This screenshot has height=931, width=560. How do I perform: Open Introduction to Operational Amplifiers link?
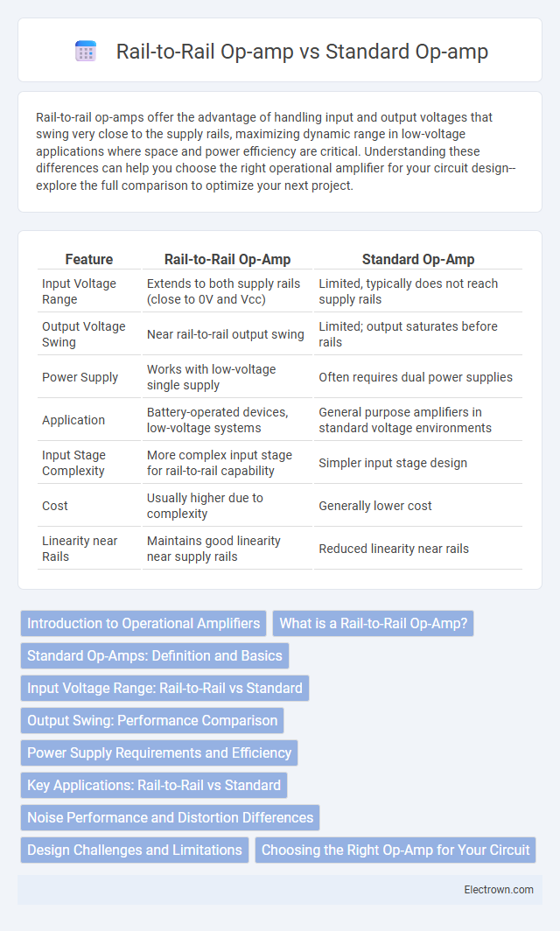point(143,623)
